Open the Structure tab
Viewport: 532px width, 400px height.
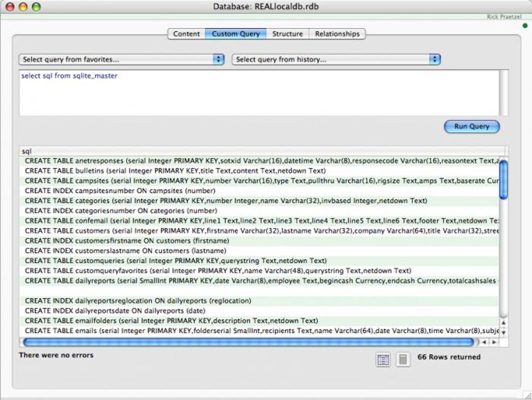287,34
